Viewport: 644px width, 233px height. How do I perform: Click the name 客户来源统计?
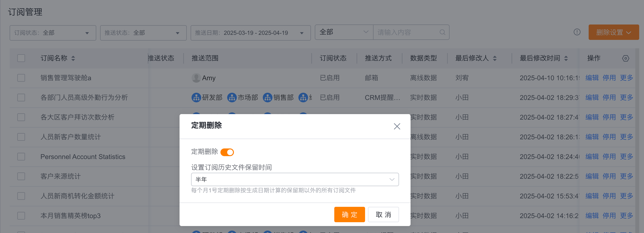pos(60,176)
